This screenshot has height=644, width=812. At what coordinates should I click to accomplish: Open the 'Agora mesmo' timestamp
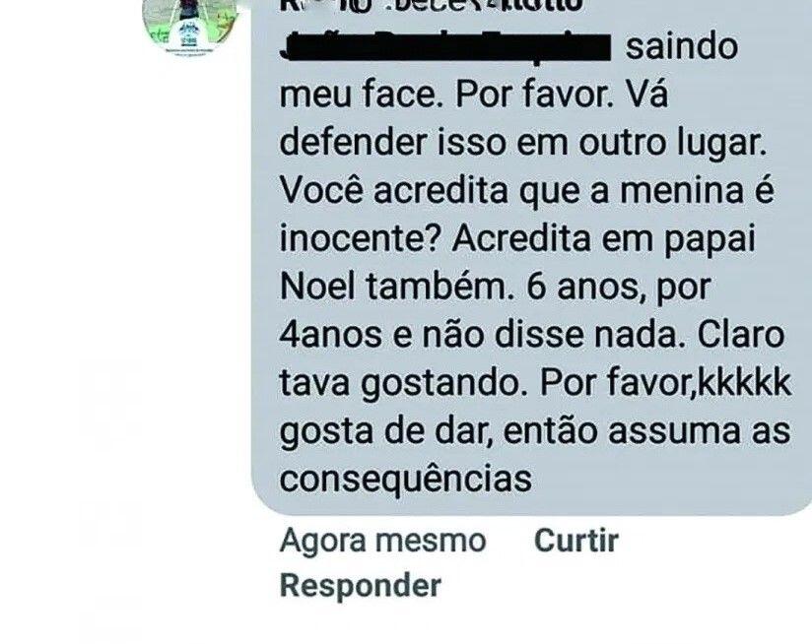point(382,541)
